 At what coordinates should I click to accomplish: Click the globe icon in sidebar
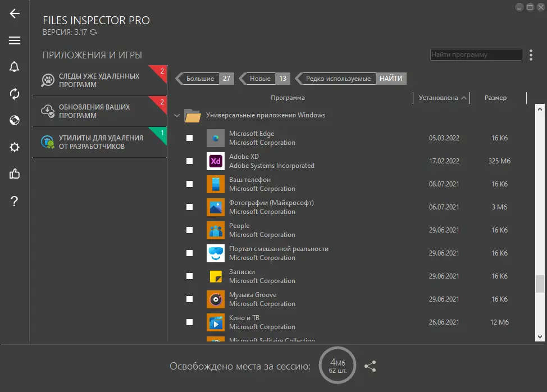coord(14,120)
